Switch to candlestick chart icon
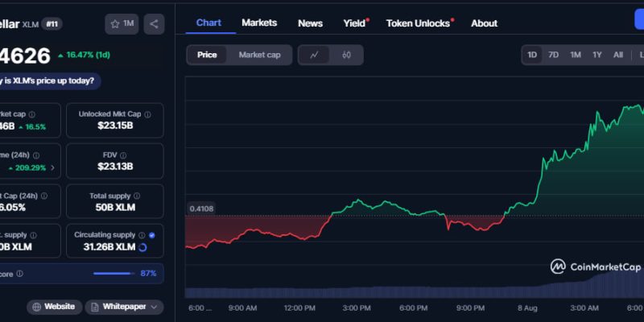 tap(346, 55)
